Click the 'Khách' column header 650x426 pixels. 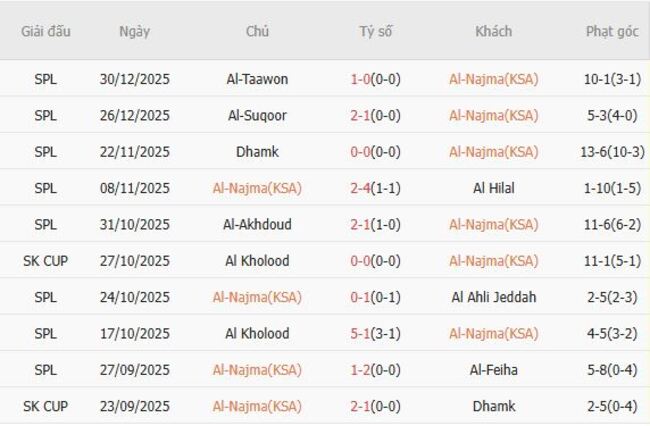[493, 31]
